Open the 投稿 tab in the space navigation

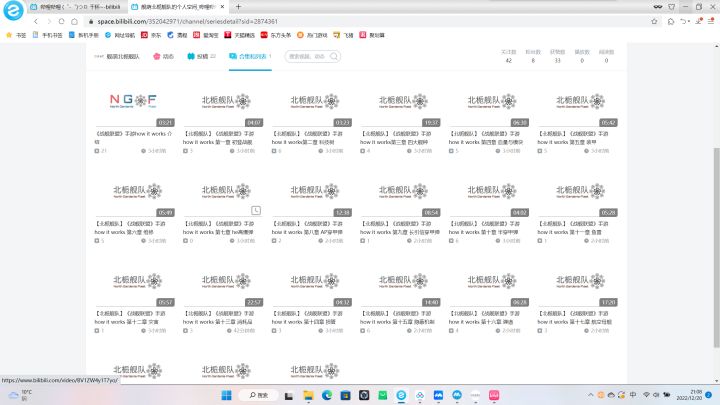(x=201, y=56)
